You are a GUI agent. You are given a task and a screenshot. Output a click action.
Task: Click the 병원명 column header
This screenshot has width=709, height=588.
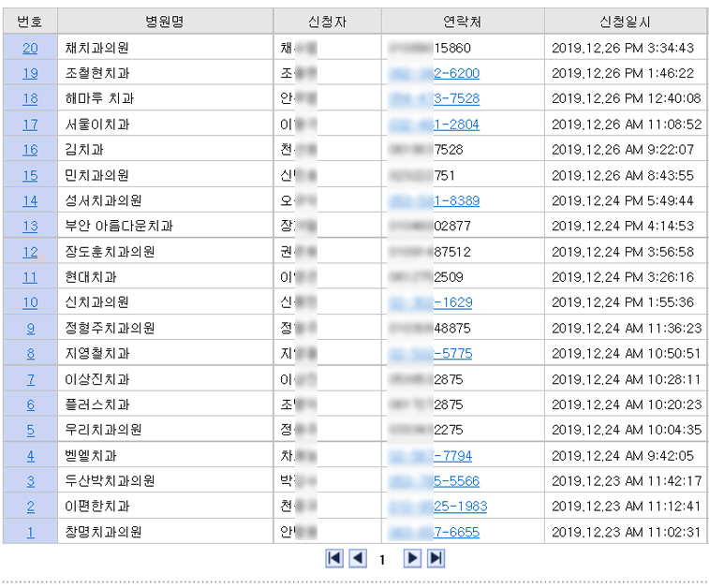pos(165,22)
